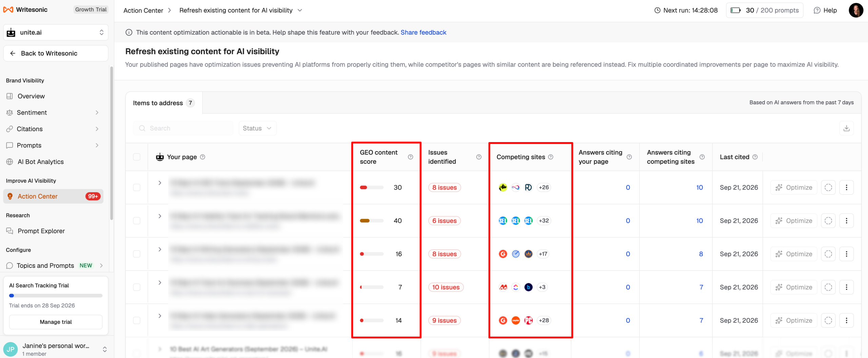Click the download export icon
Viewport: 868px width, 358px height.
pos(846,128)
